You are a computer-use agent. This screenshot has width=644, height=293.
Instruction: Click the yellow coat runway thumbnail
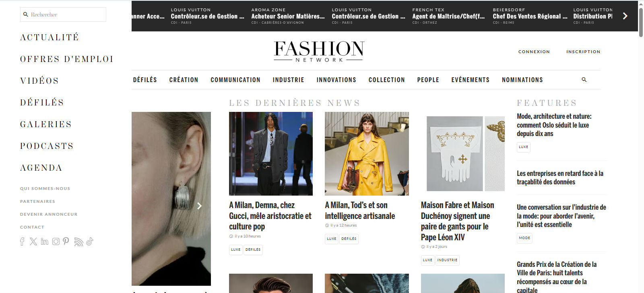click(x=367, y=154)
